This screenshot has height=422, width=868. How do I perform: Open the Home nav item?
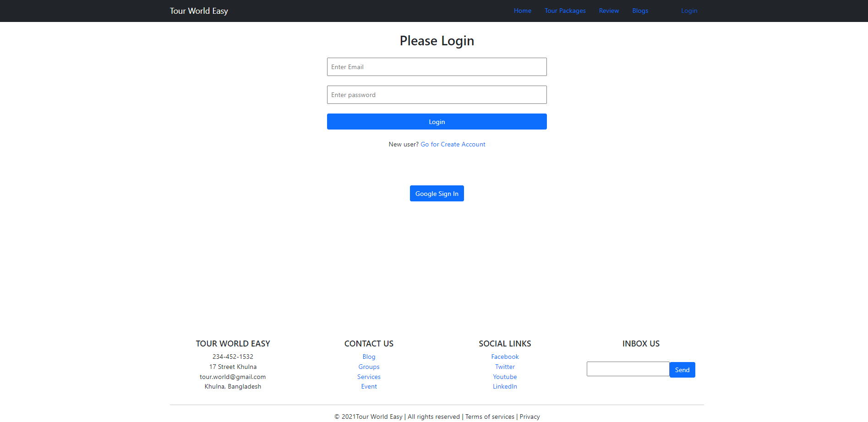tap(522, 11)
